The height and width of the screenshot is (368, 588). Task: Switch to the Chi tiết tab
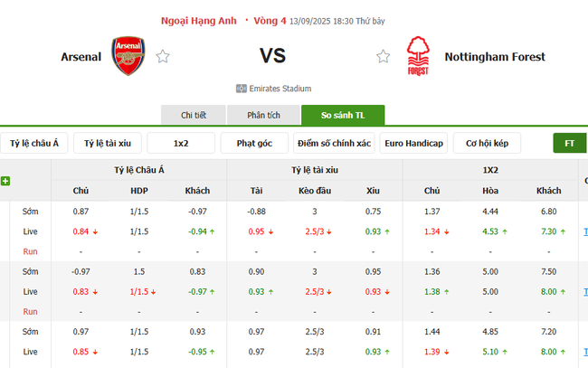(x=194, y=116)
